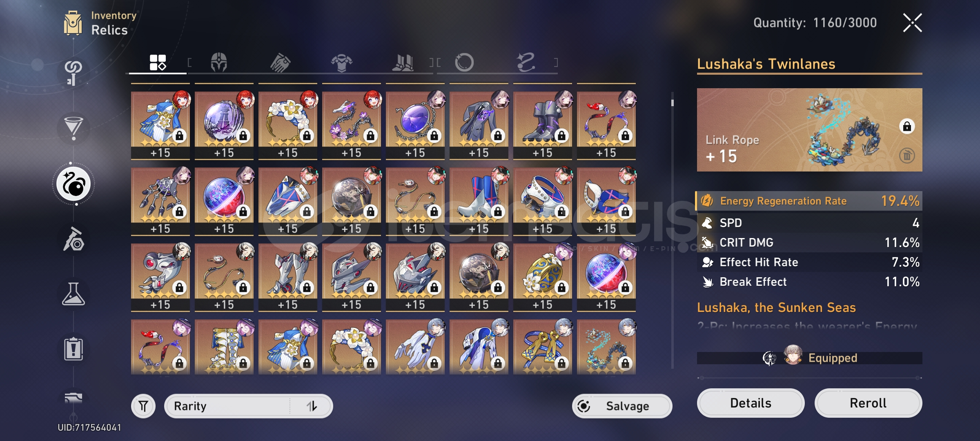The image size is (980, 441).
Task: Open relic Details
Action: pos(751,403)
